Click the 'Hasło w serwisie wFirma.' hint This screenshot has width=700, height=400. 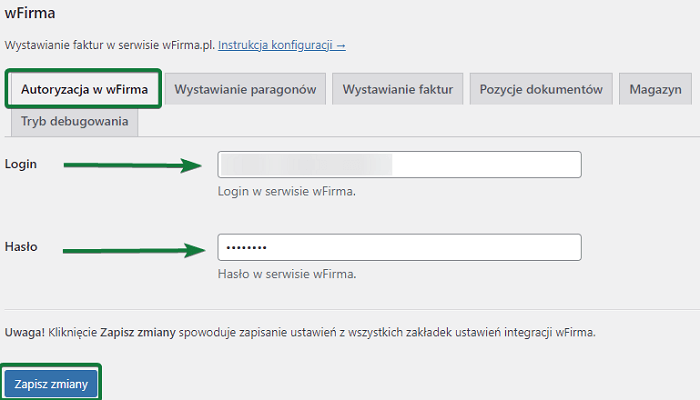tap(287, 274)
